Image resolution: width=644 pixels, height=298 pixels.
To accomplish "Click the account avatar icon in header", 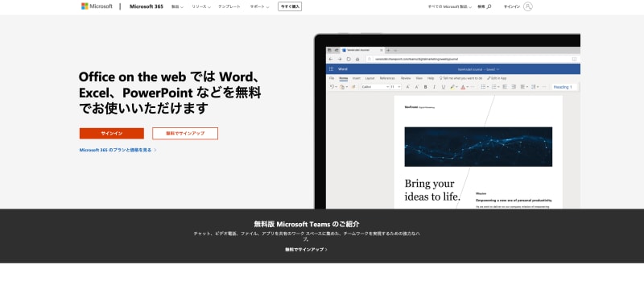I will click(x=528, y=6).
